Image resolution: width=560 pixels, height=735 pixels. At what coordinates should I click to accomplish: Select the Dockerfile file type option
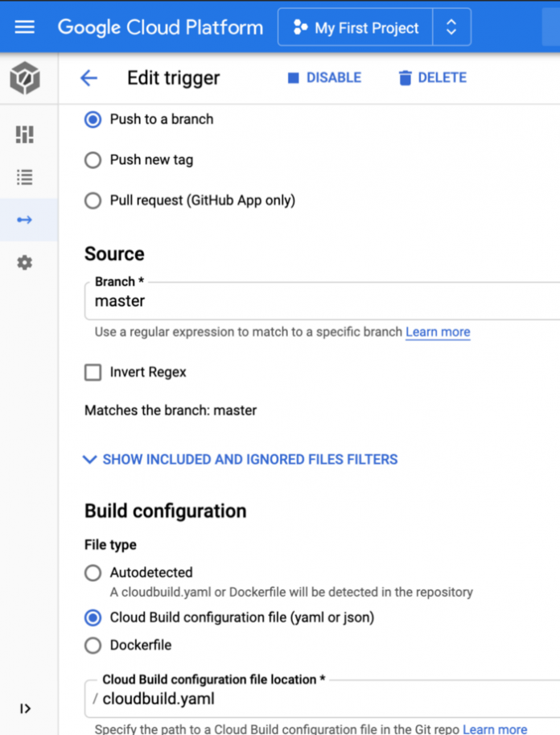93,645
